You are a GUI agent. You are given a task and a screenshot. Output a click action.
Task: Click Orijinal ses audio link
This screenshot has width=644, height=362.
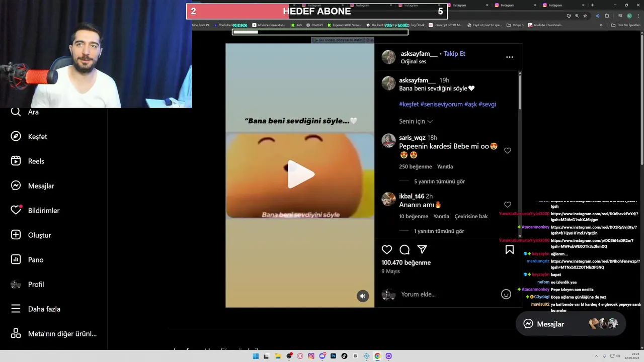point(413,61)
